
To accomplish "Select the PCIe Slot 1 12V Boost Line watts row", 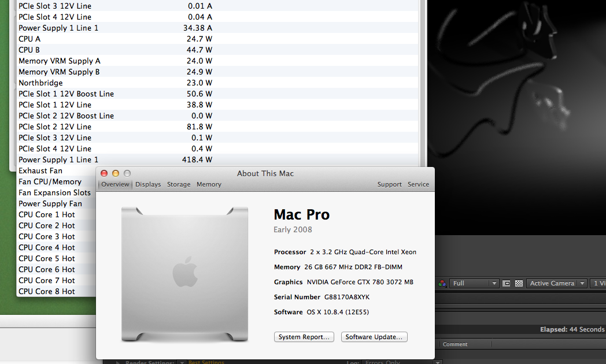I will [x=218, y=94].
